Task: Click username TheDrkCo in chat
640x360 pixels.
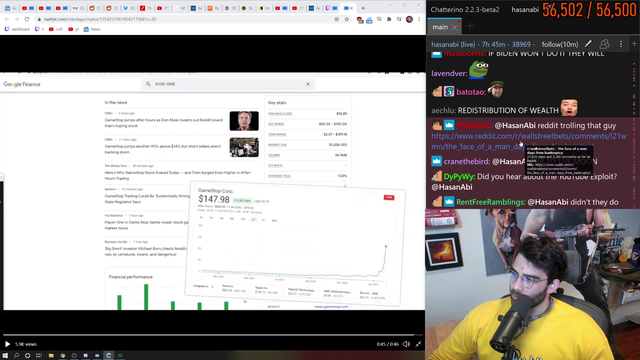Action: pyautogui.click(x=474, y=126)
